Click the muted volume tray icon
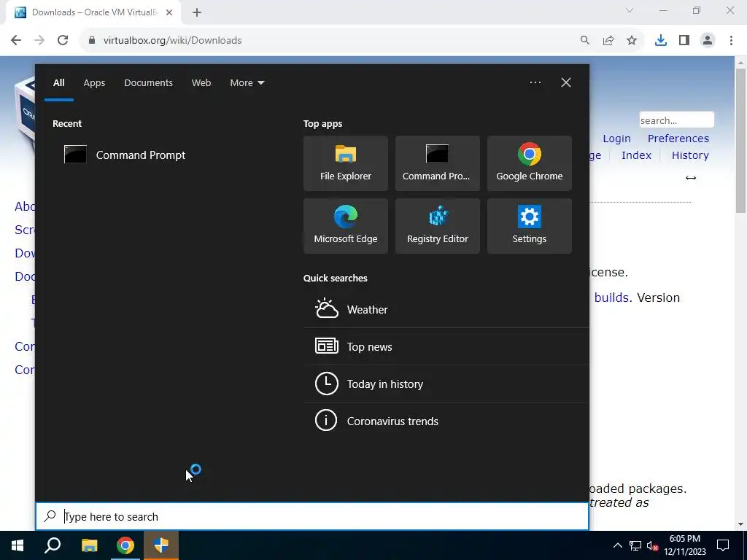 pos(652,545)
